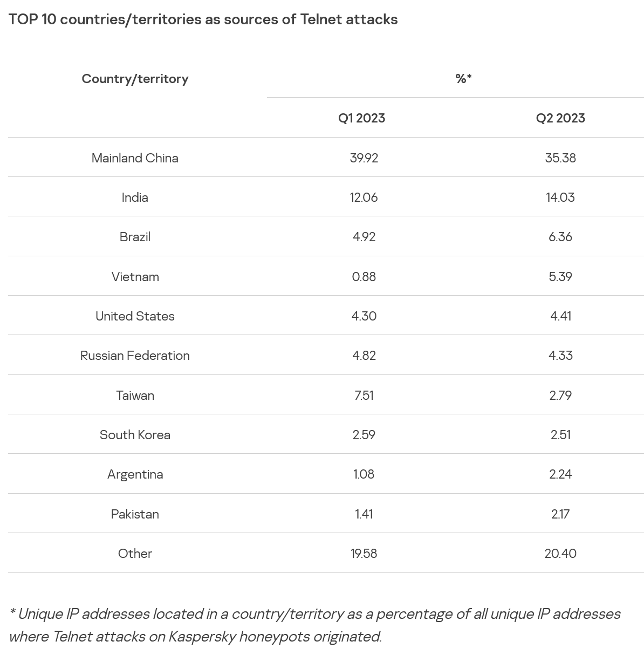
Task: Click the %* column header
Action: 463,79
